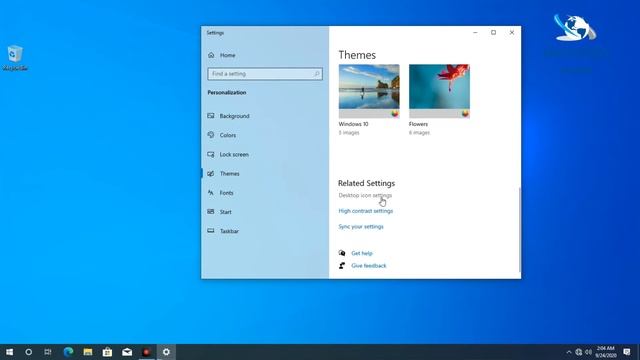The height and width of the screenshot is (360, 640).
Task: Click the Lock screen icon in sidebar
Action: point(211,154)
